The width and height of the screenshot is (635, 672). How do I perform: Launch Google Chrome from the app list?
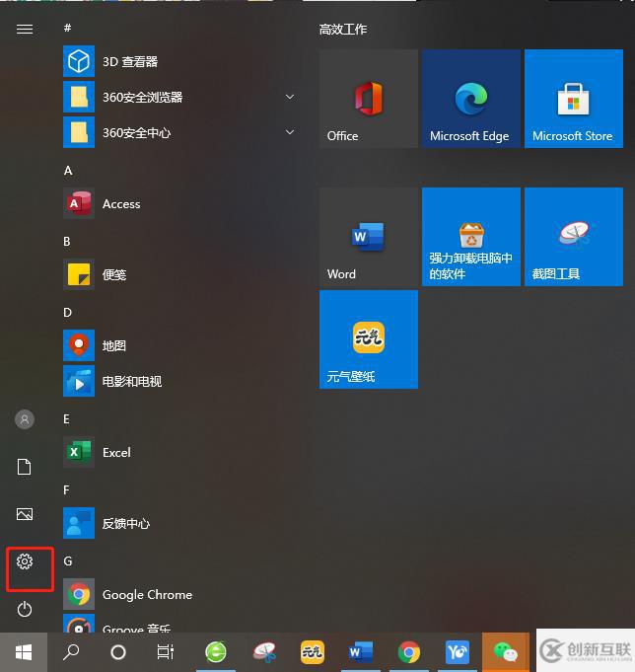(179, 594)
